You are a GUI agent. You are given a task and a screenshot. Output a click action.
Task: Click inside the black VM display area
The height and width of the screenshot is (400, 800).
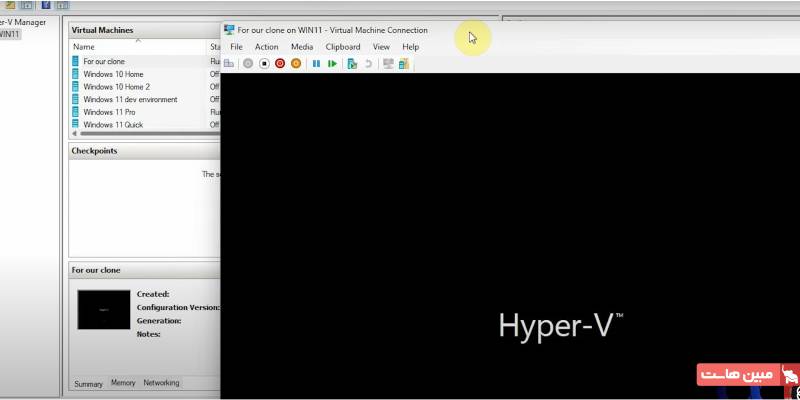click(510, 236)
